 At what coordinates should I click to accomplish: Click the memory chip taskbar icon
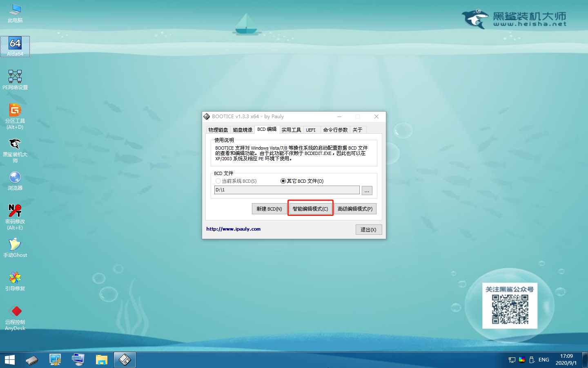coord(32,360)
